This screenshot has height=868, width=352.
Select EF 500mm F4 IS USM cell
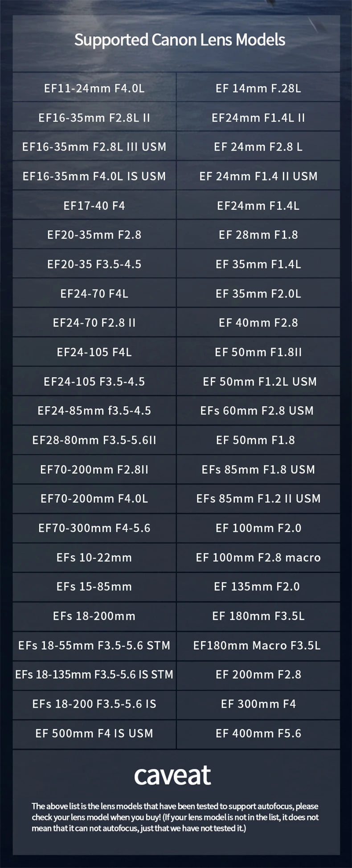click(x=94, y=733)
